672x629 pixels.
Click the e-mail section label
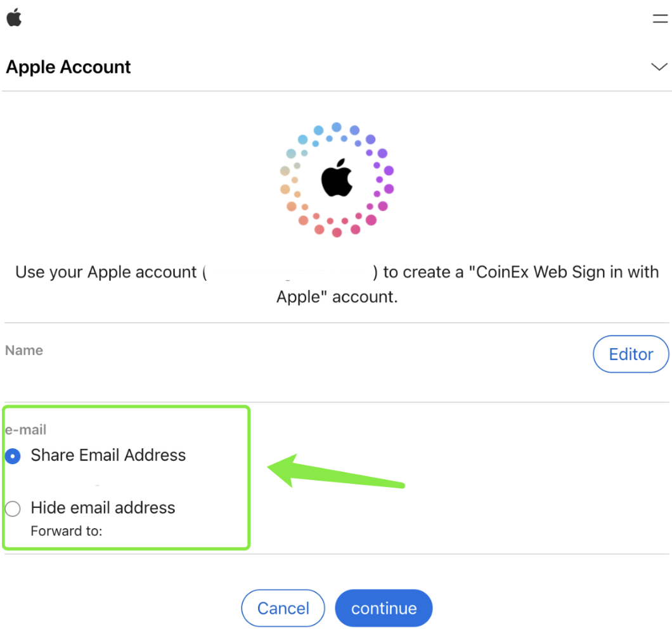26,430
